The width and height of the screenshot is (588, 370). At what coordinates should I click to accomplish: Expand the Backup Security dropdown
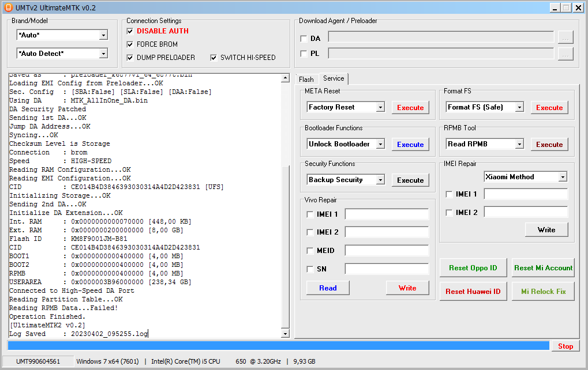pos(380,180)
